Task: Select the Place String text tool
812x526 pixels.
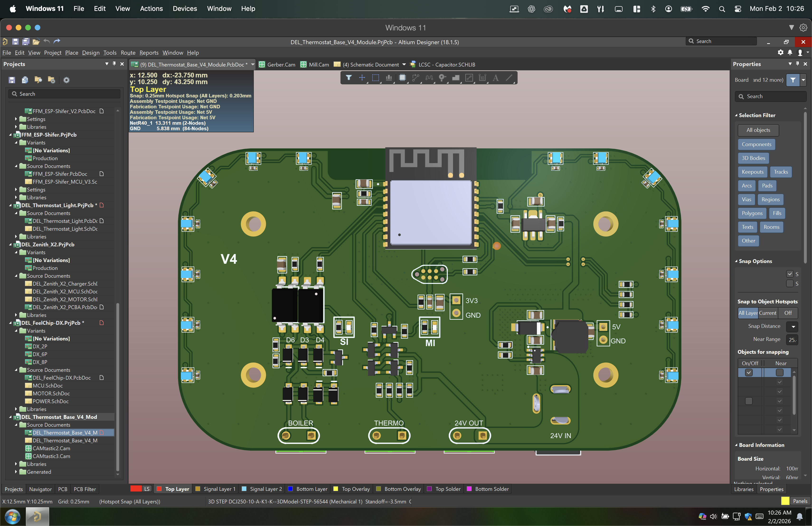Action: pos(495,78)
